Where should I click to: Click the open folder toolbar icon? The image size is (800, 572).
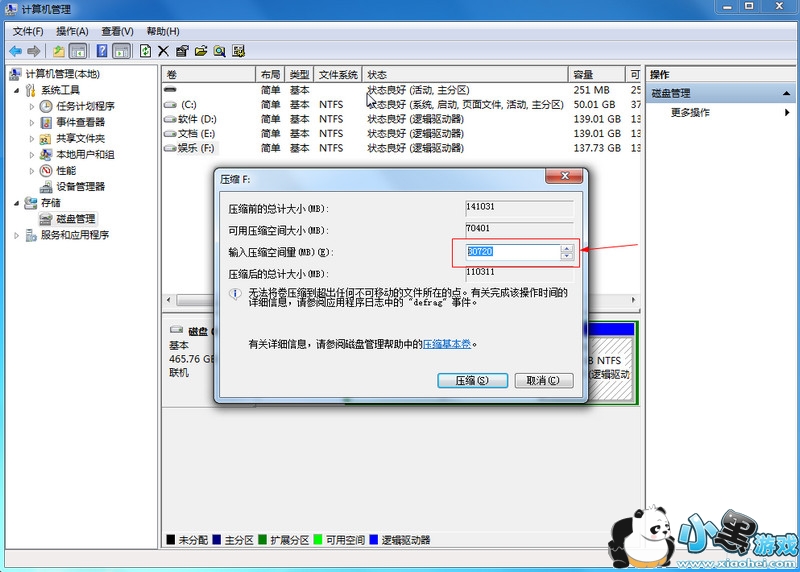tap(201, 51)
